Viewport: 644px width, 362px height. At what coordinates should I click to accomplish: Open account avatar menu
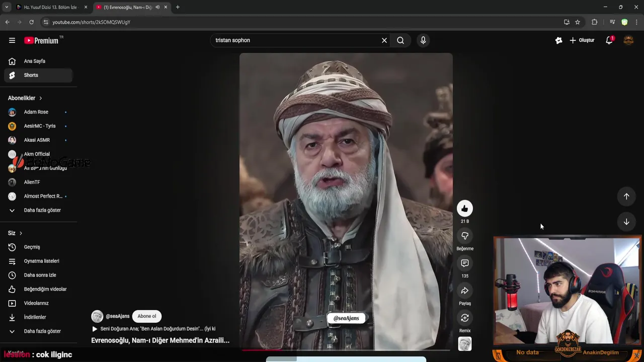pyautogui.click(x=628, y=40)
